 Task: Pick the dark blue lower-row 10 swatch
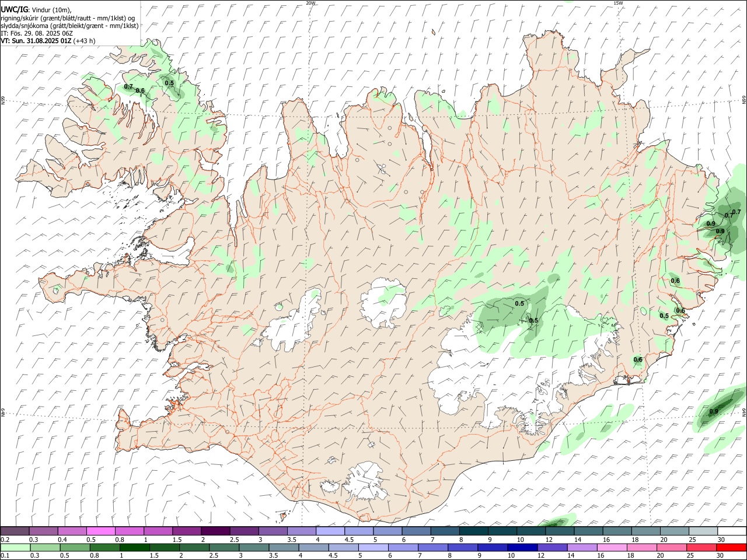[x=522, y=547]
